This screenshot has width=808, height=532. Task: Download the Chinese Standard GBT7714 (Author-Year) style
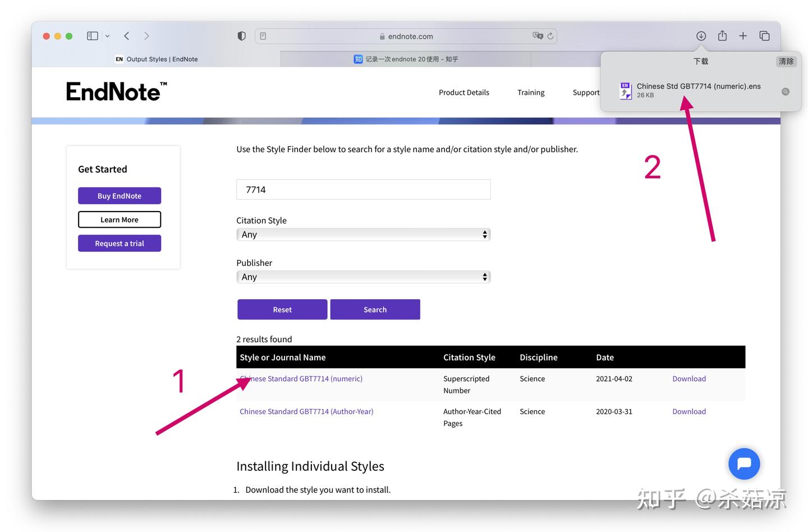pos(689,411)
